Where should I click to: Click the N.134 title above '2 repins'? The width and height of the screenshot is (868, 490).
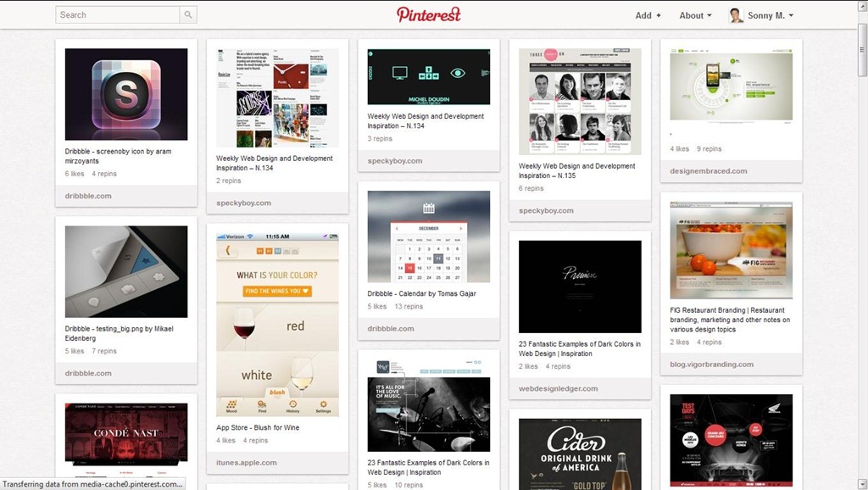point(274,163)
